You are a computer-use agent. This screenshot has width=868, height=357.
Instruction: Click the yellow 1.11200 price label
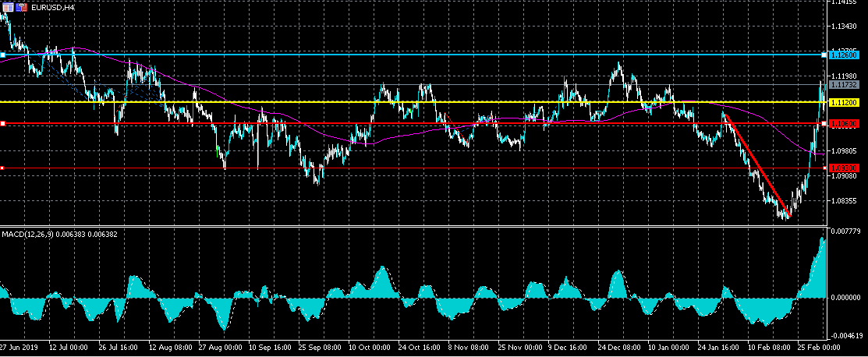[845, 102]
